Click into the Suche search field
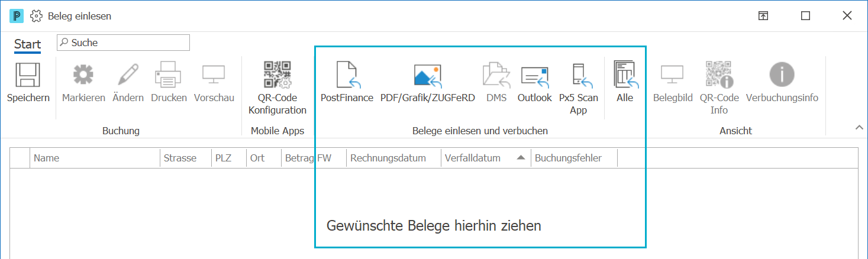The height and width of the screenshot is (259, 868). click(x=123, y=43)
